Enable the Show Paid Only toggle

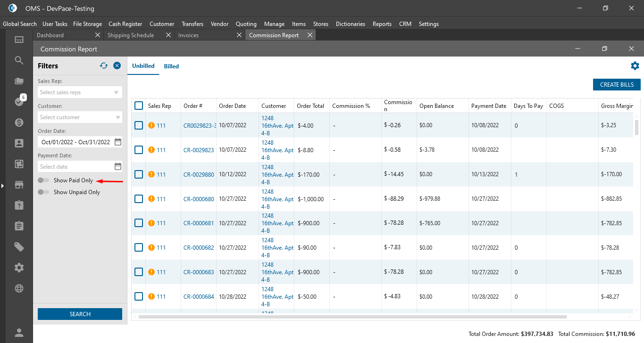coord(44,180)
